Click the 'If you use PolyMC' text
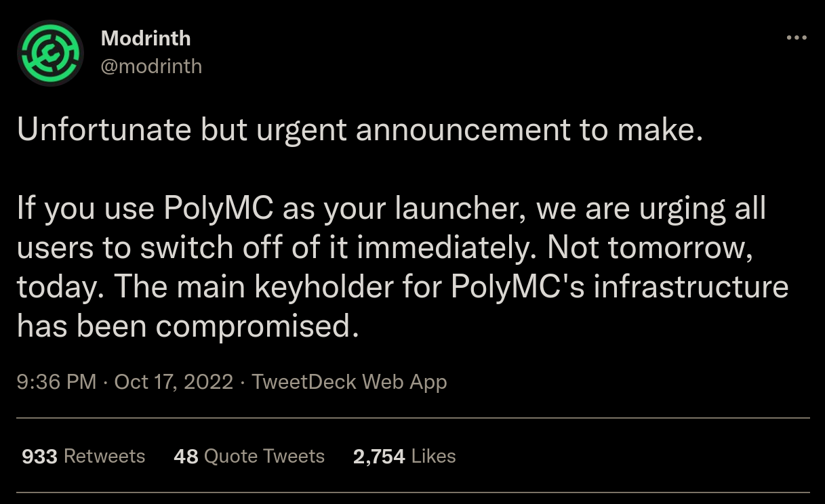825x504 pixels. [144, 209]
